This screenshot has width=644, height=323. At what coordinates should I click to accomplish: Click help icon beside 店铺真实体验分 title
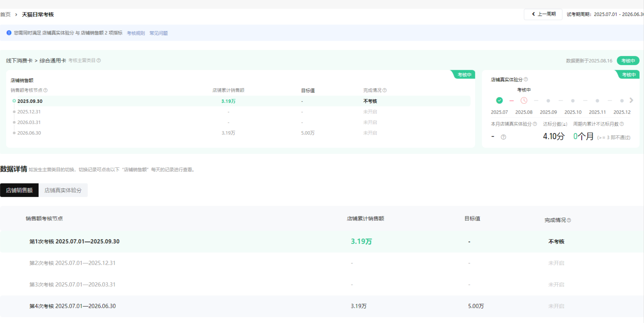[526, 80]
